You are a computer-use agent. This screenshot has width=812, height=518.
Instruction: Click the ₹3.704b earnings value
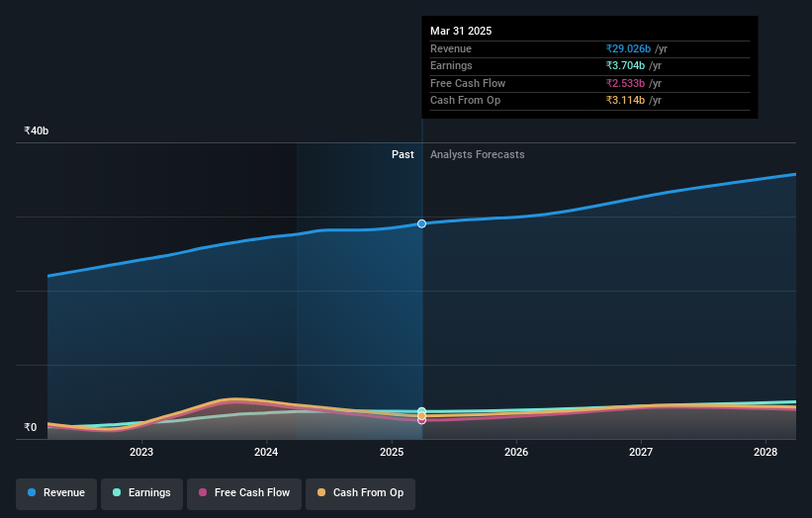tap(626, 65)
